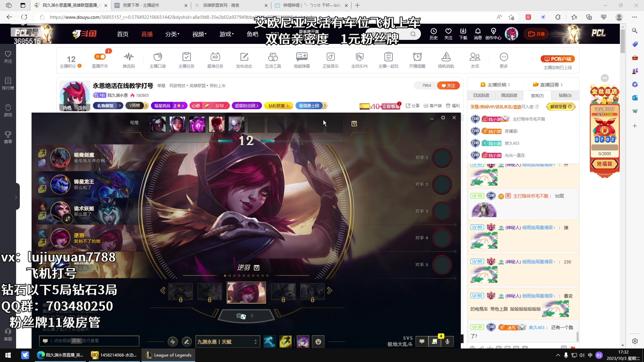The width and height of the screenshot is (644, 362).
Task: Expand the 主播投稿 arrow
Action: 509,85
